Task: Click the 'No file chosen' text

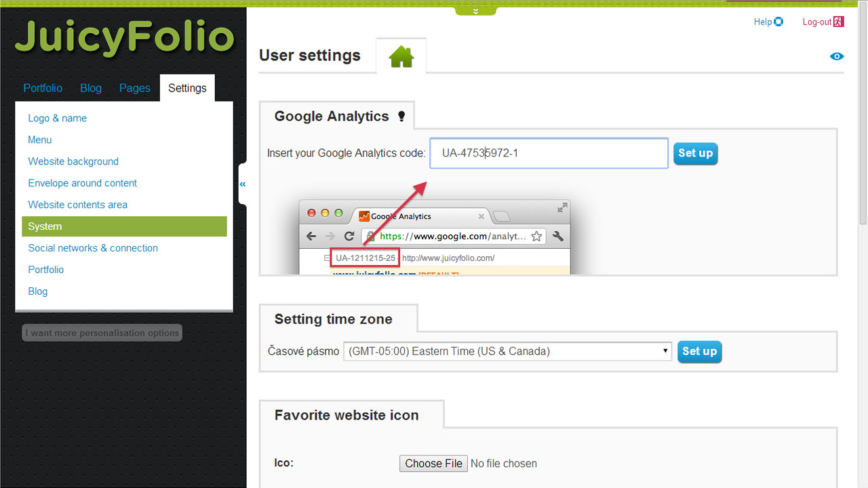Action: (x=504, y=464)
